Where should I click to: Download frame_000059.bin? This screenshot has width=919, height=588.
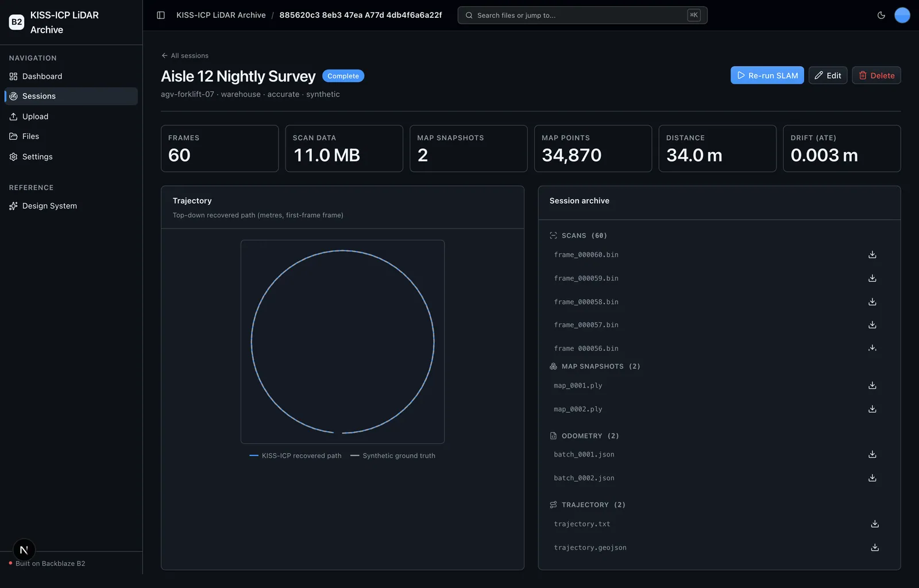[872, 278]
